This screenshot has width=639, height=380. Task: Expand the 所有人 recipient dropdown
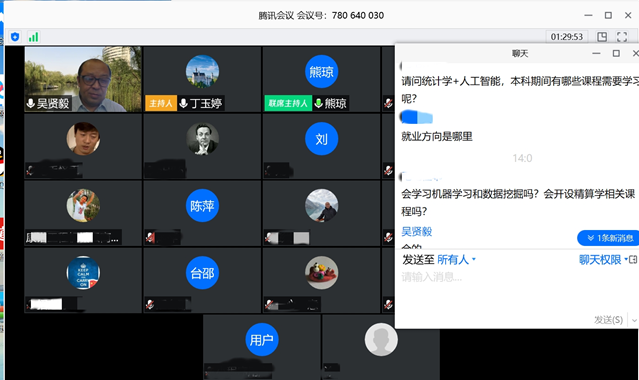tap(456, 260)
